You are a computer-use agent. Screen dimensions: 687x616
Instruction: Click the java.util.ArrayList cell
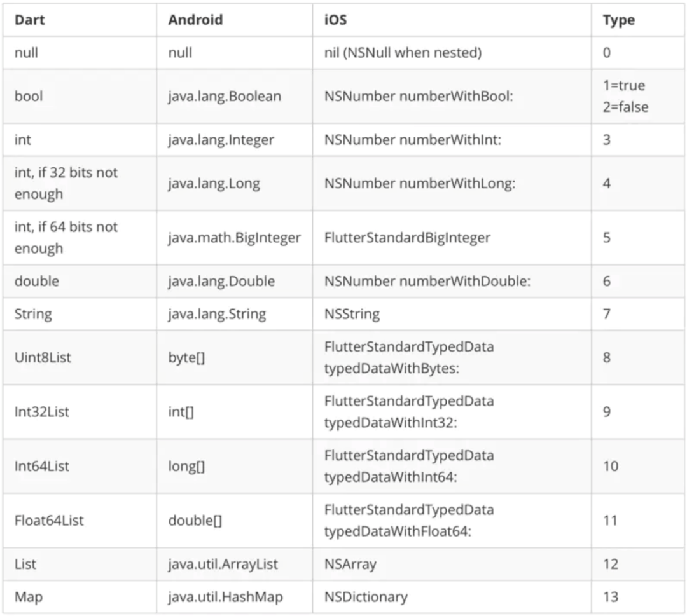point(223,564)
